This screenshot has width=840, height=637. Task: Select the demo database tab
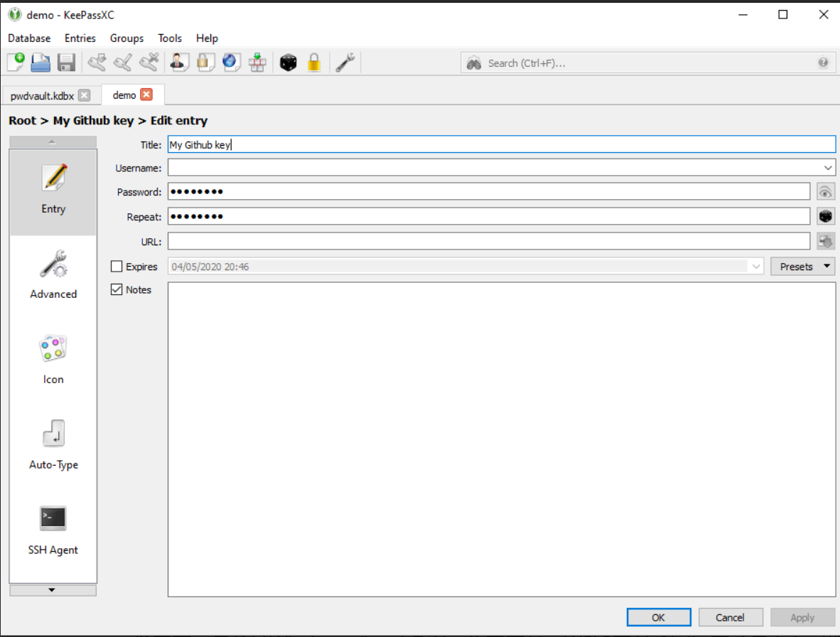pos(124,95)
